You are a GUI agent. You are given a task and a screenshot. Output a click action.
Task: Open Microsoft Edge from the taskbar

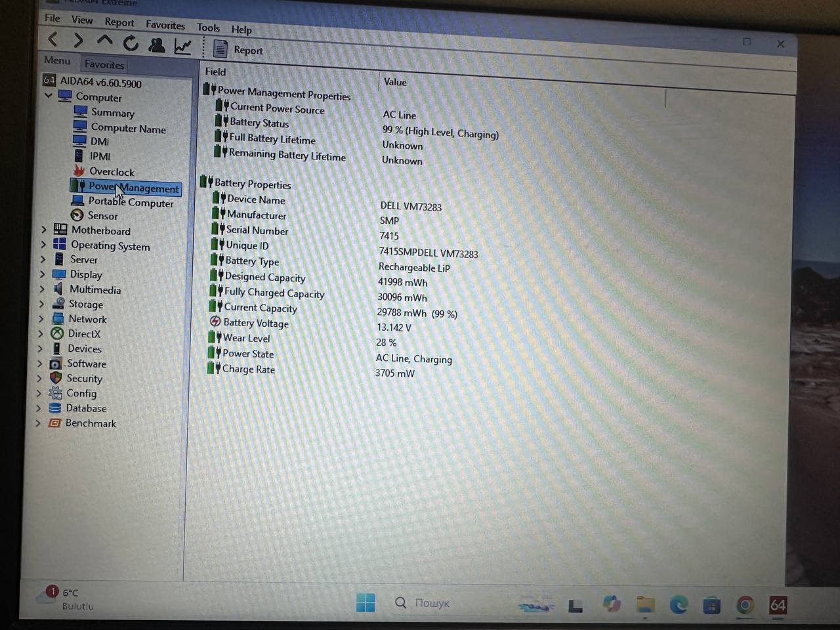[678, 604]
